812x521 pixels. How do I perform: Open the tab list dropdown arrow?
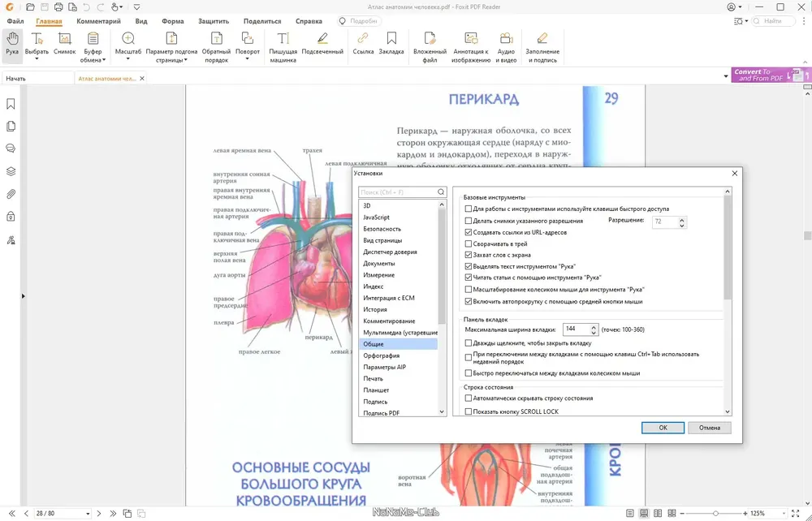click(x=725, y=76)
